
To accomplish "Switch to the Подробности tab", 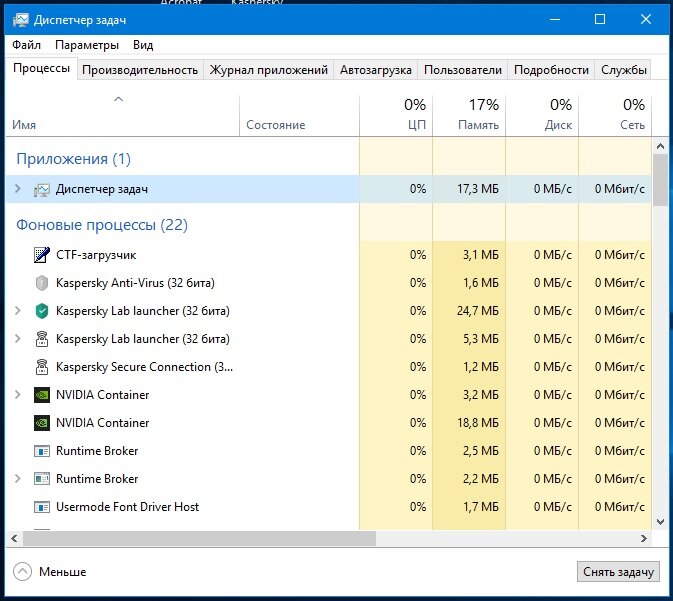I will [551, 70].
